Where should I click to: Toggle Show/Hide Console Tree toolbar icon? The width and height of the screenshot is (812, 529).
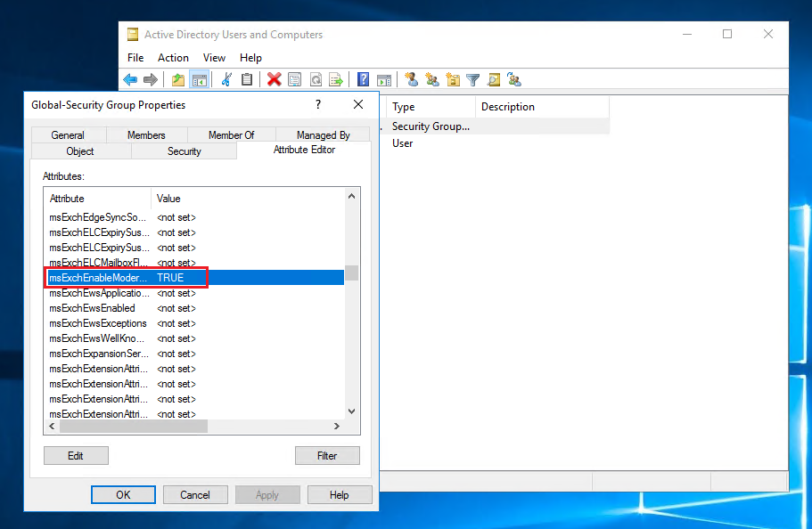tap(200, 80)
